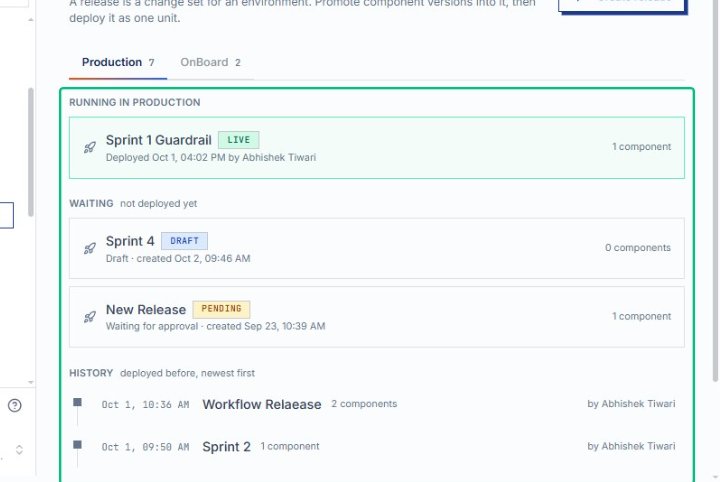
Task: Click 'Oct 1, 10:36 AM' timestamp
Action: point(146,405)
